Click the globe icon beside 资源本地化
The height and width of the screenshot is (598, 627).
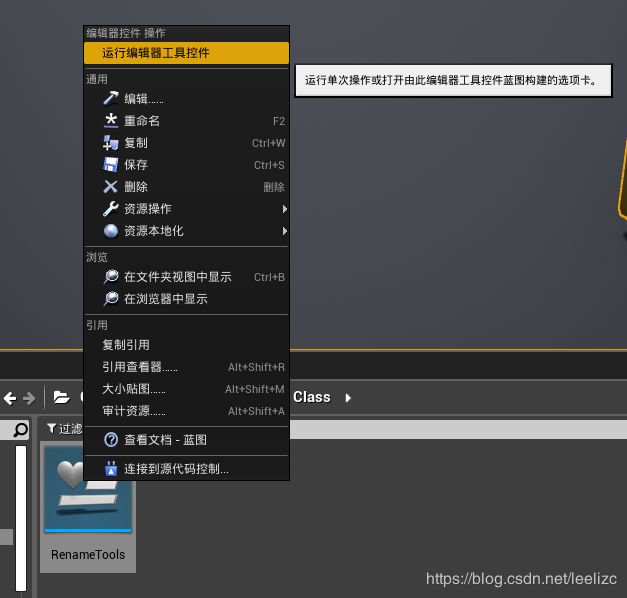[111, 231]
